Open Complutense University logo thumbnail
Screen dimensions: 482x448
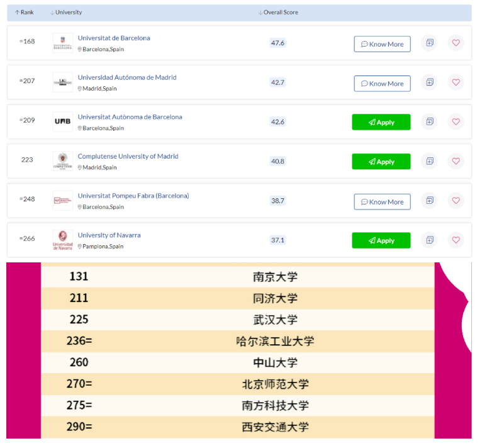coord(63,161)
